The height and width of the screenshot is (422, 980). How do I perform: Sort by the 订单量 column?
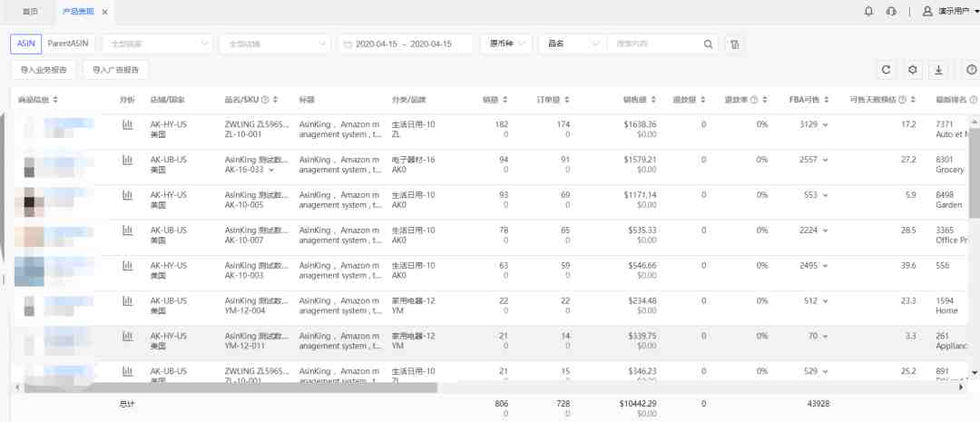(x=567, y=100)
